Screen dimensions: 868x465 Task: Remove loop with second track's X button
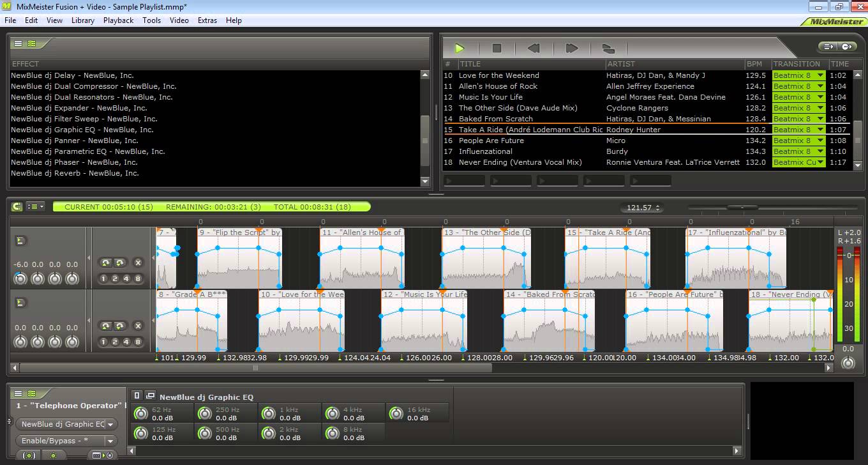(138, 326)
